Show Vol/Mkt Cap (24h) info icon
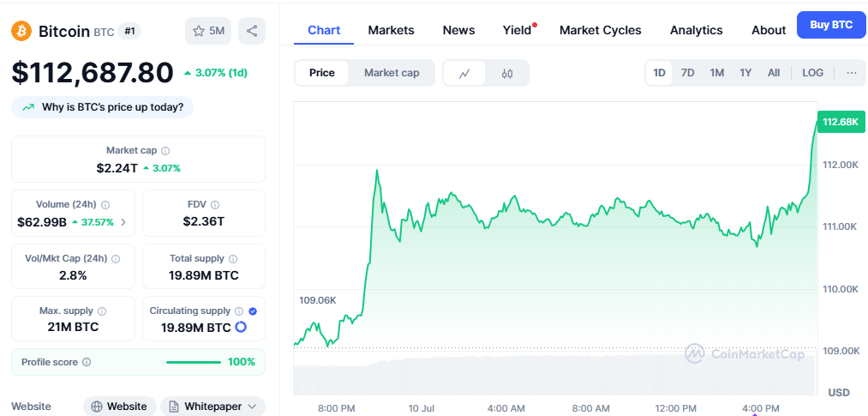 click(116, 259)
